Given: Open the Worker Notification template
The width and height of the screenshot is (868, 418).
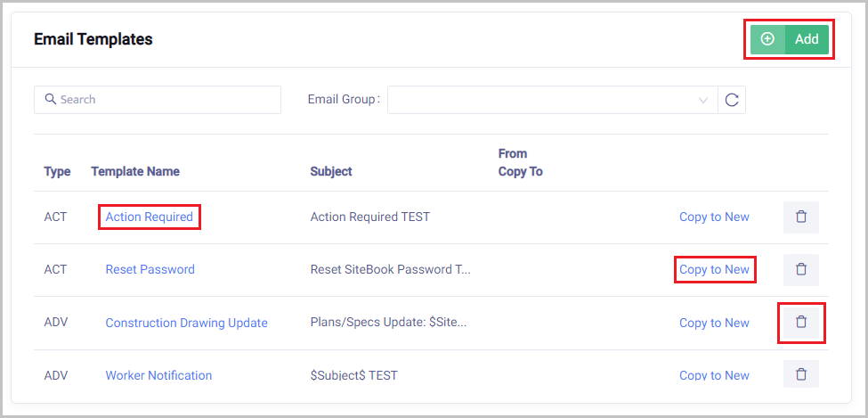Looking at the screenshot, I should coord(158,375).
